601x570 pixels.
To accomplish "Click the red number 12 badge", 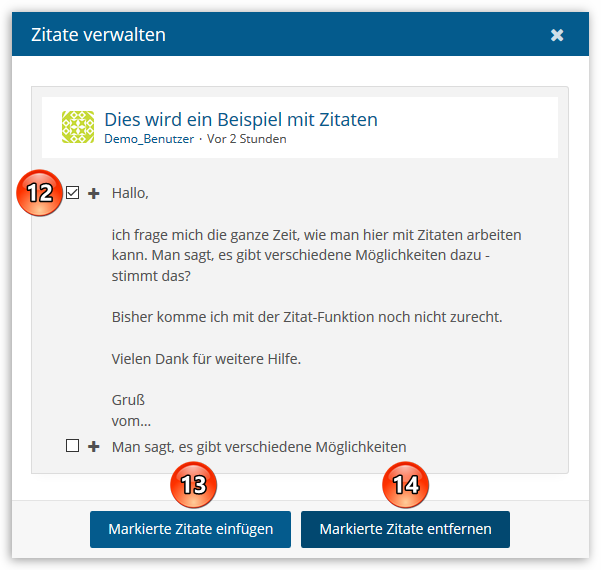I will 39,193.
